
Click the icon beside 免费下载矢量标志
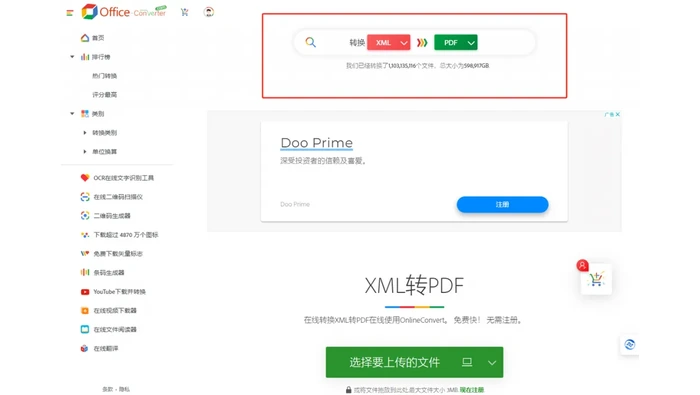[85, 254]
